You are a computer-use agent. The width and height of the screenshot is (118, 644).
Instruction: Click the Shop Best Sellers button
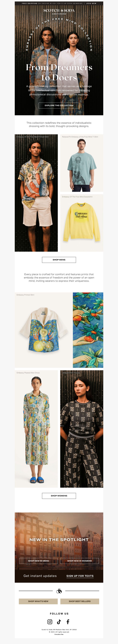pyautogui.click(x=80, y=601)
